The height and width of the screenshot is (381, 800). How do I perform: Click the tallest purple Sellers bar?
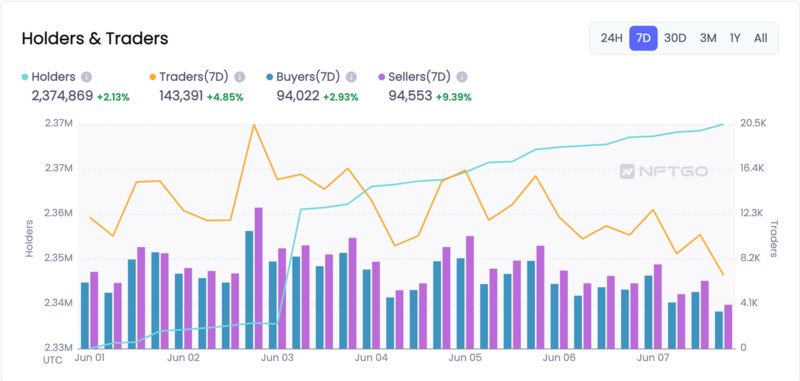[x=258, y=278]
